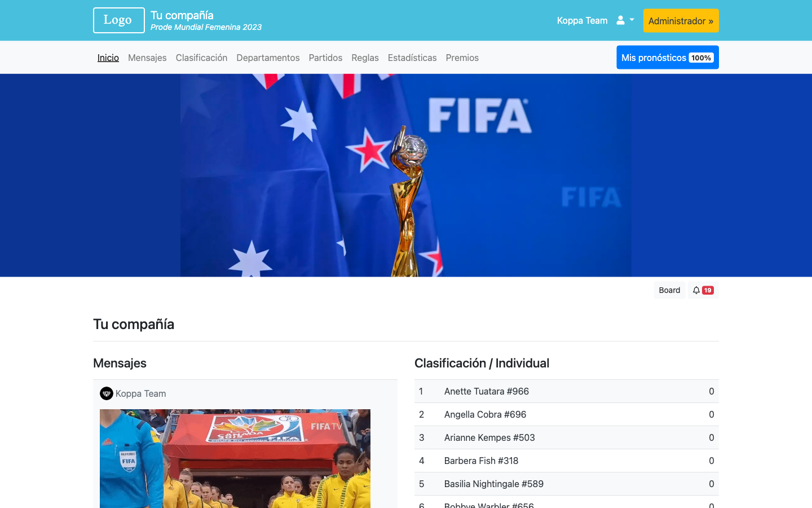Click Koppa Team name in header
The height and width of the screenshot is (508, 812).
click(582, 20)
